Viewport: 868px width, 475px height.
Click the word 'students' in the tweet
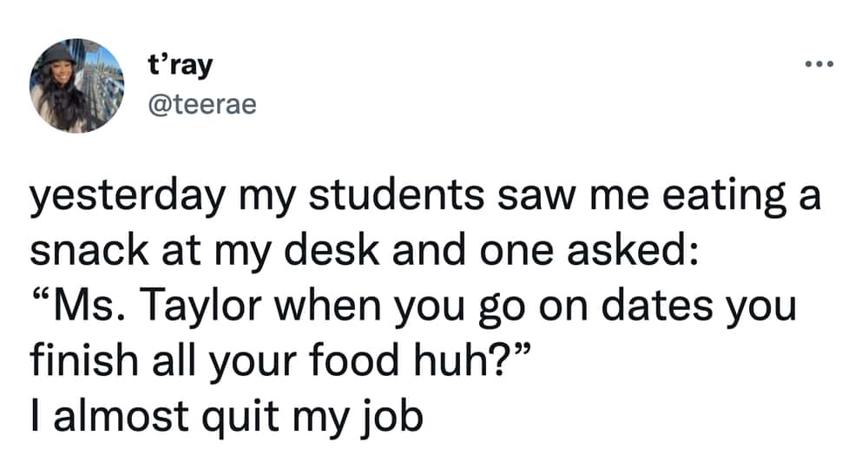(x=397, y=195)
